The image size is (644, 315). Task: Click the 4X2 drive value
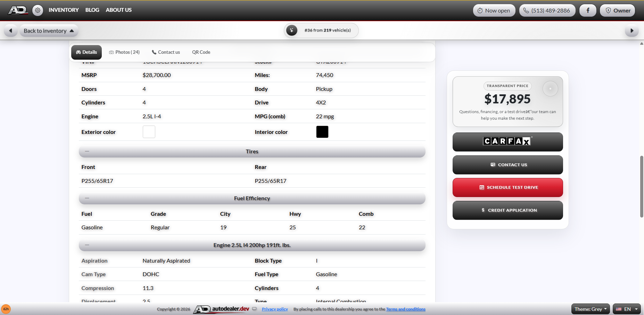(321, 102)
